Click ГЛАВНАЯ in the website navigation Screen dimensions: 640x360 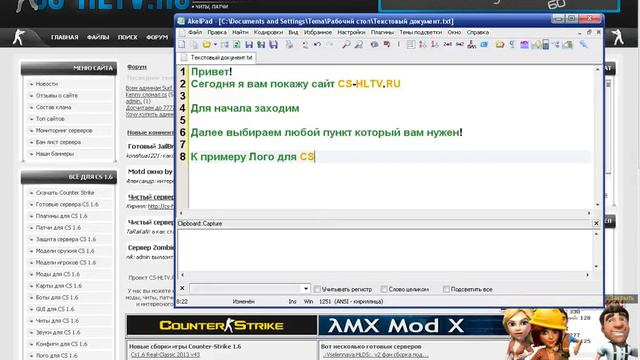tap(64, 37)
